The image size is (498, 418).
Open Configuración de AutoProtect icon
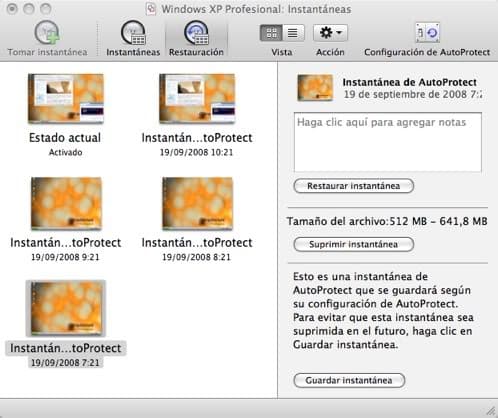pos(427,32)
